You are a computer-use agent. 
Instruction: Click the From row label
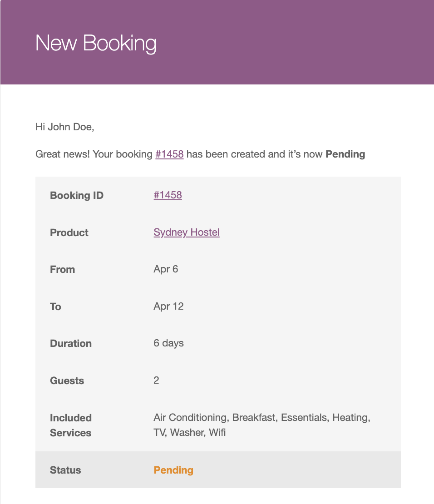(x=62, y=270)
